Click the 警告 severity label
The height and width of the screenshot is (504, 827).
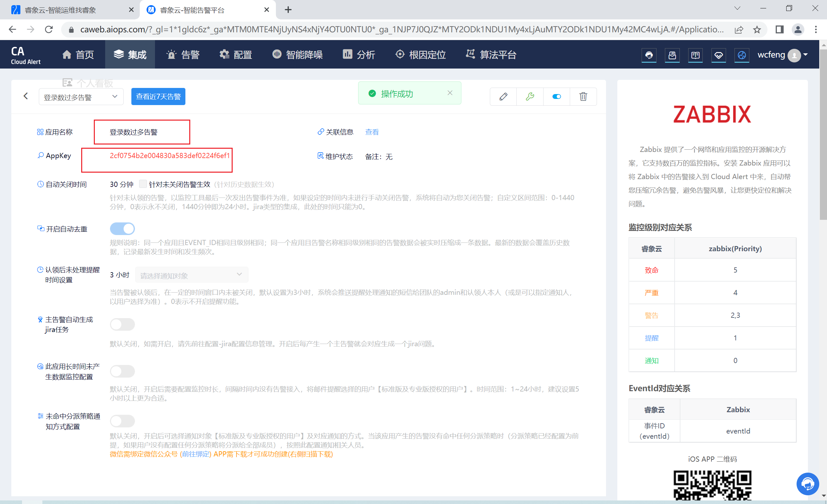[x=651, y=315]
